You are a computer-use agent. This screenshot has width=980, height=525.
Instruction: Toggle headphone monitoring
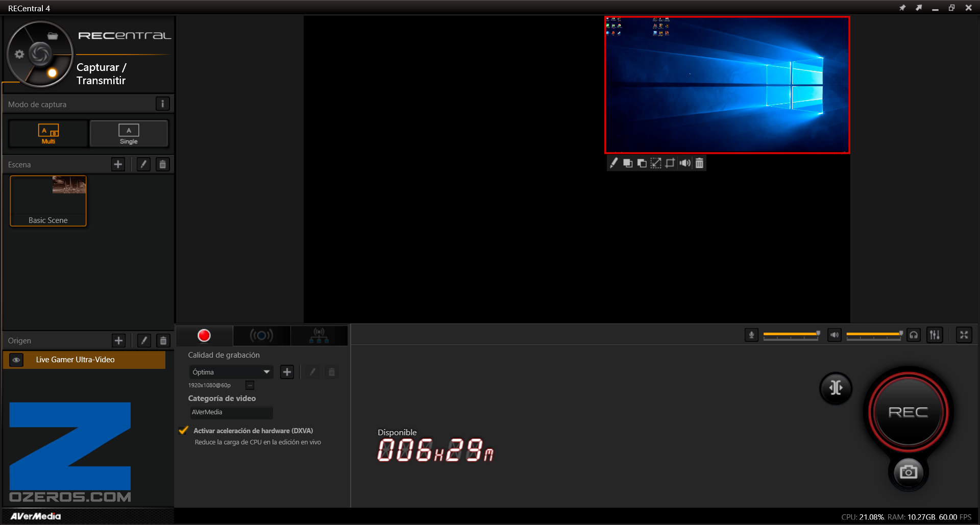pos(914,335)
